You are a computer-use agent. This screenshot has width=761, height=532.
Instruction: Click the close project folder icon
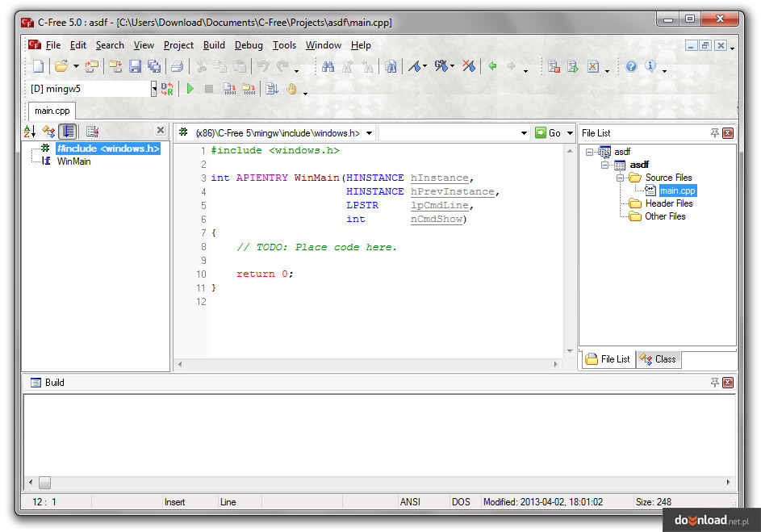115,66
